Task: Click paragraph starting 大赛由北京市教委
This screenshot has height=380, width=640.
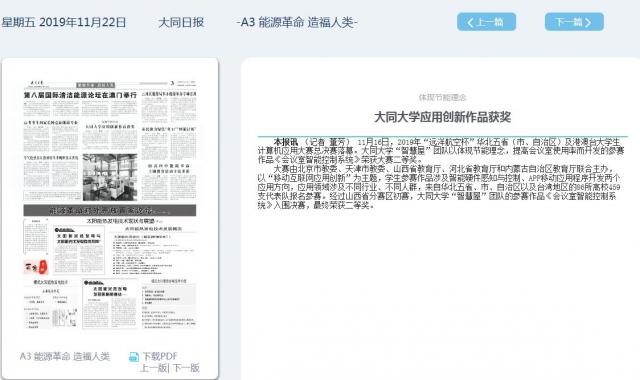Action: (439, 187)
